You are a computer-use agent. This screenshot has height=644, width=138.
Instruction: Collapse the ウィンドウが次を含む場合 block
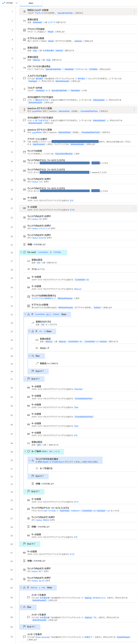coord(30,460)
